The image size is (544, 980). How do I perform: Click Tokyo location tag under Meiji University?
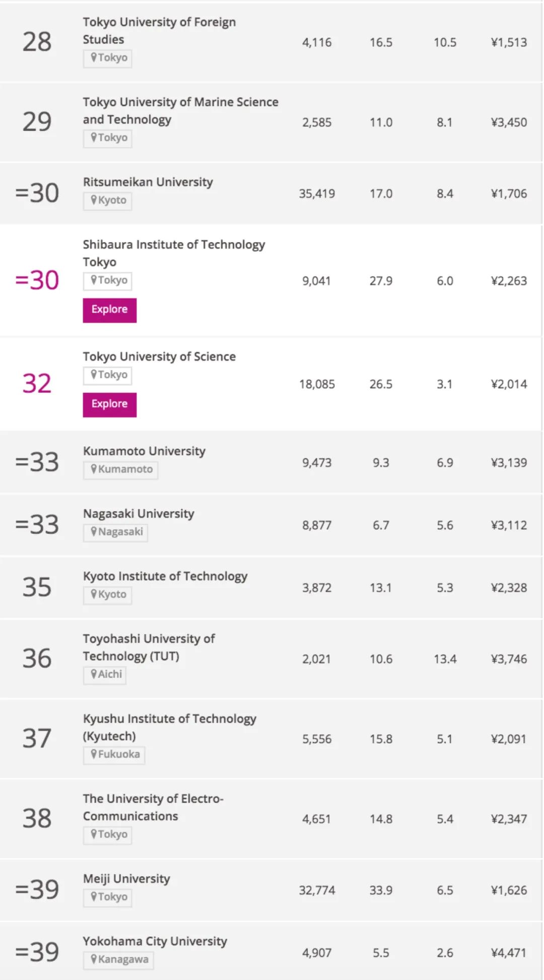click(x=108, y=897)
